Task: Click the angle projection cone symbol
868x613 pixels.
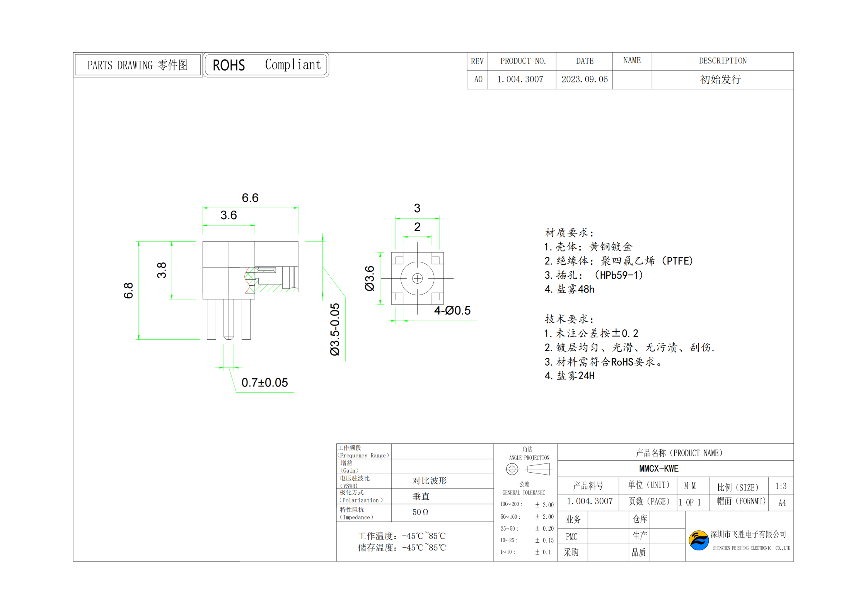Action: click(539, 469)
